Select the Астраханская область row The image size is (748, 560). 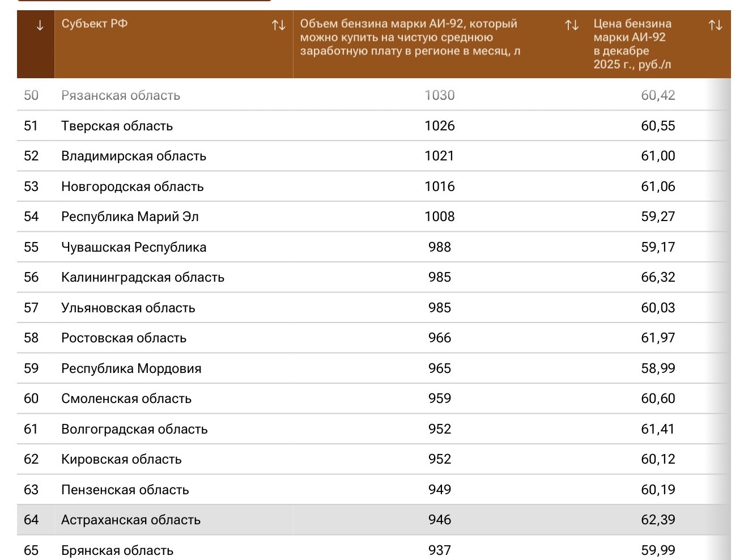[131, 520]
